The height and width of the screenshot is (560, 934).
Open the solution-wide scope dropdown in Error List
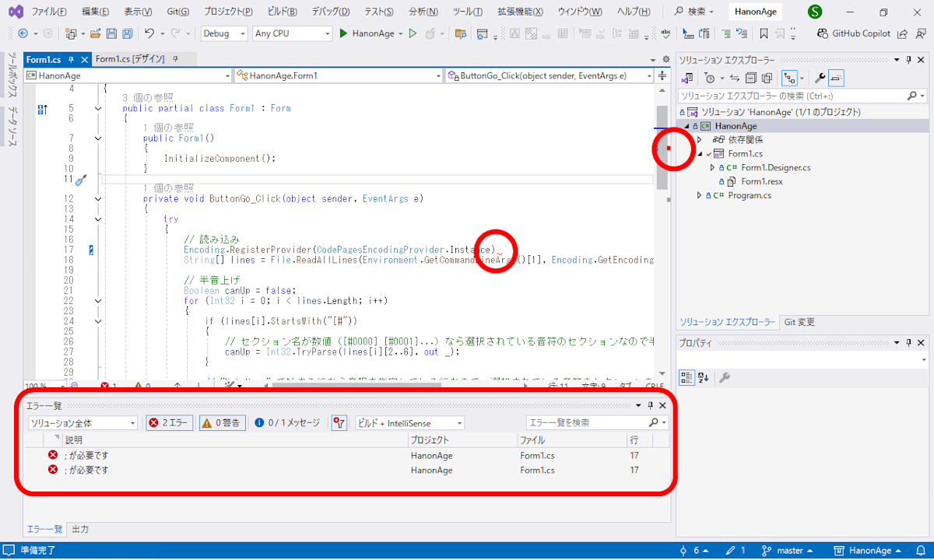tap(83, 423)
